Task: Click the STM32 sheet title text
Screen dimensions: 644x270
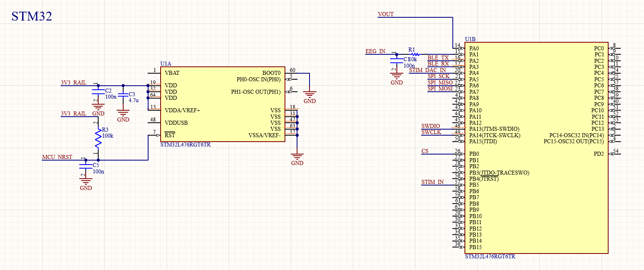Action: 31,16
